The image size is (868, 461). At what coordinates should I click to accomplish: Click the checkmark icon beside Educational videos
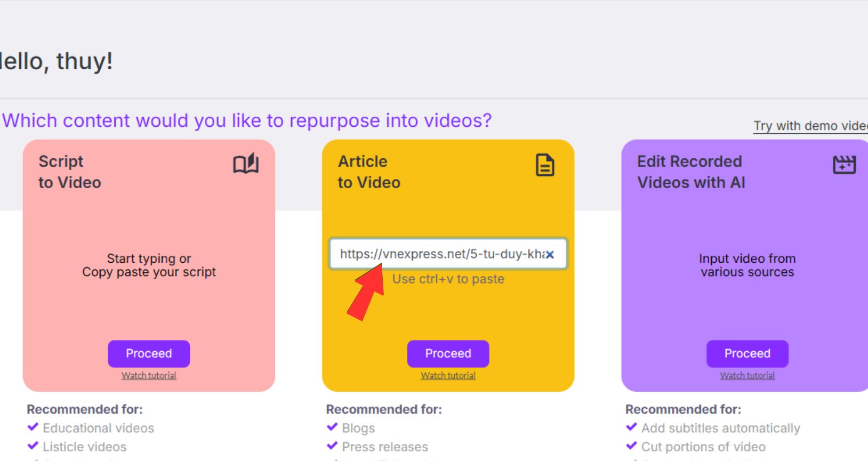tap(33, 427)
